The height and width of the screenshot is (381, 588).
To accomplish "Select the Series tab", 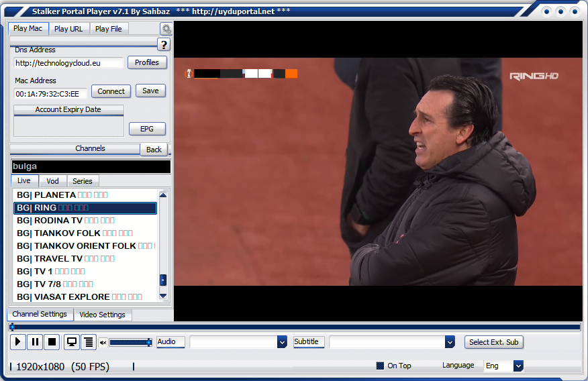I will coord(83,181).
